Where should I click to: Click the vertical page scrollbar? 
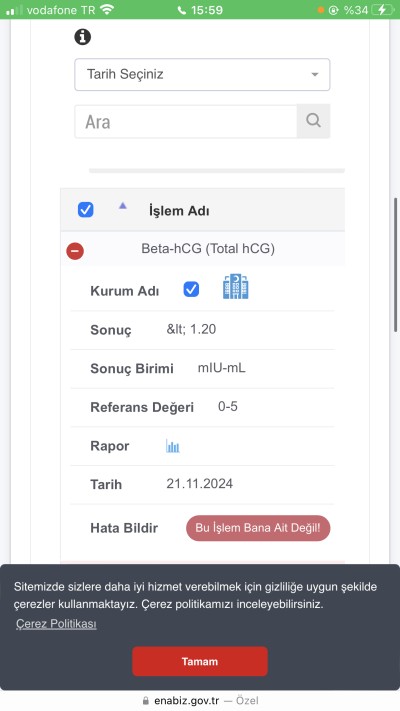[x=395, y=264]
